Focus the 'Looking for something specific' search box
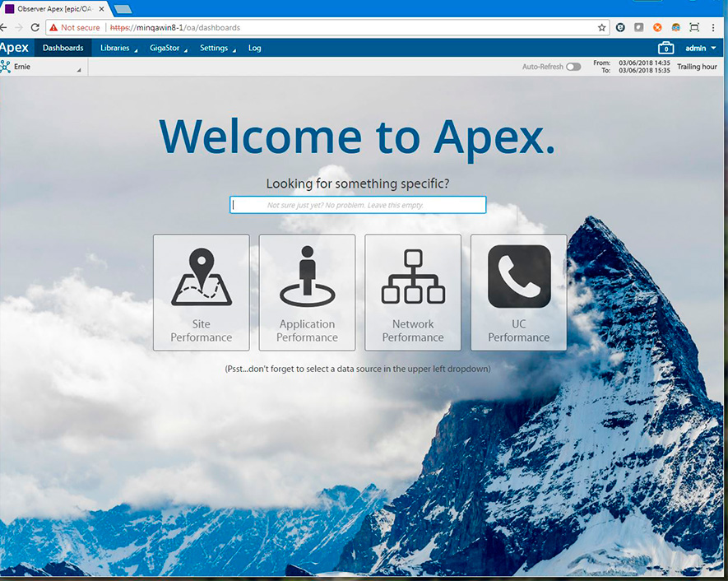This screenshot has width=728, height=581. (x=358, y=205)
